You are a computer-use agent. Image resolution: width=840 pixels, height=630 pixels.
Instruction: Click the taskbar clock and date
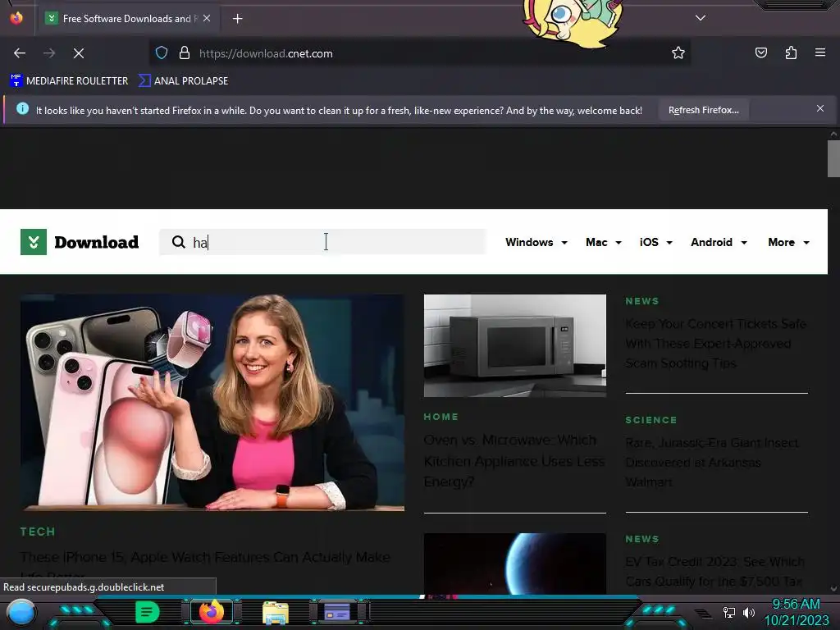pyautogui.click(x=796, y=612)
